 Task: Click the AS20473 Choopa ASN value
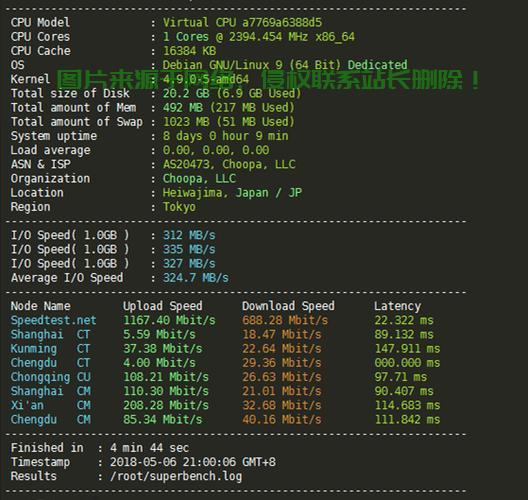click(x=229, y=164)
